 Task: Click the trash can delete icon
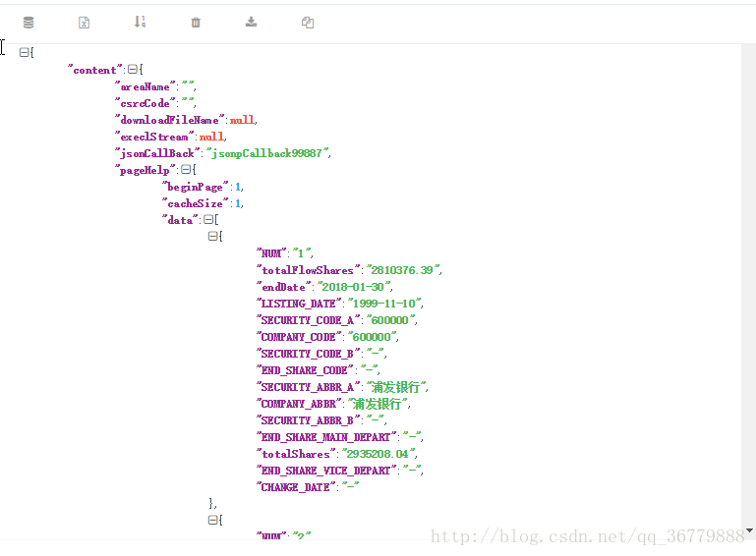point(196,22)
